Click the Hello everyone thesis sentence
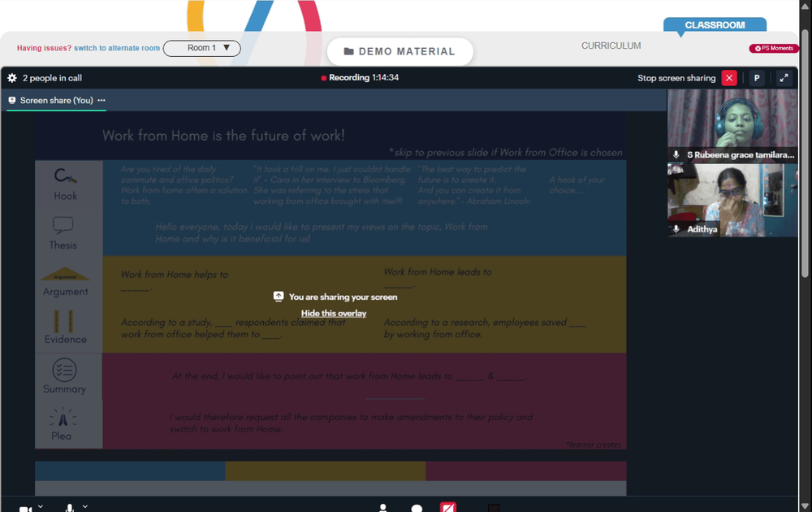Image resolution: width=812 pixels, height=512 pixels. pos(321,232)
